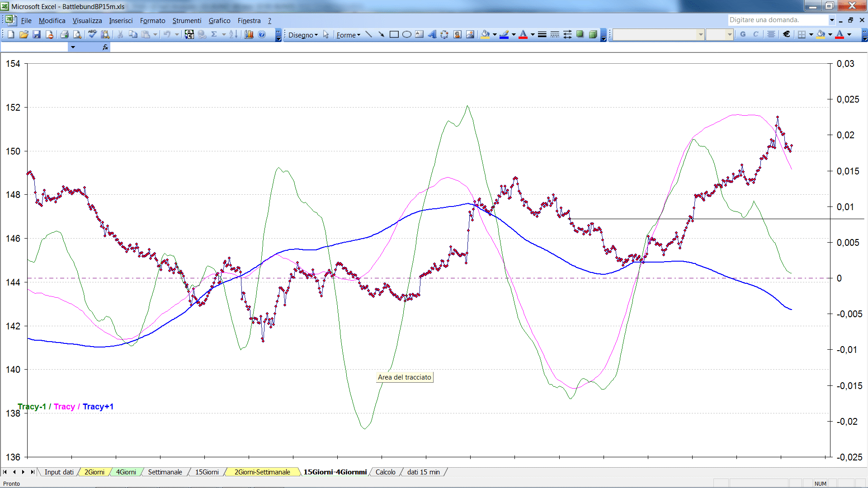
Task: Open the font size combo box
Action: point(719,34)
